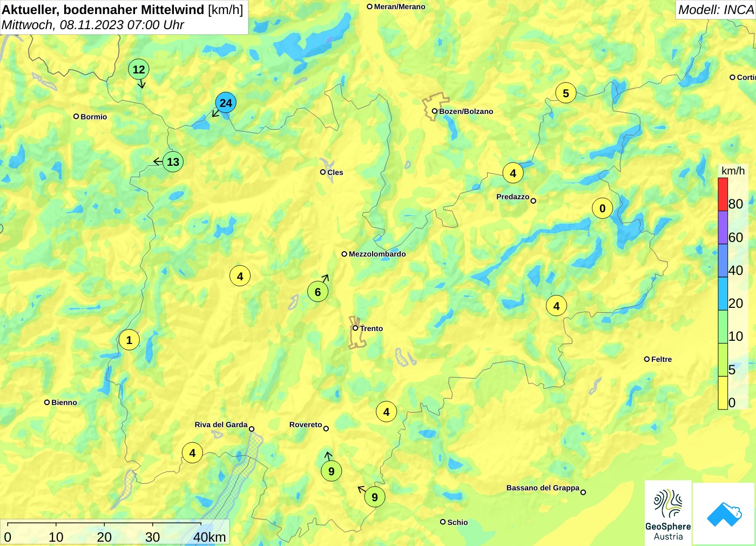This screenshot has width=756, height=546.
Task: Click the Schio city dot
Action: (443, 522)
